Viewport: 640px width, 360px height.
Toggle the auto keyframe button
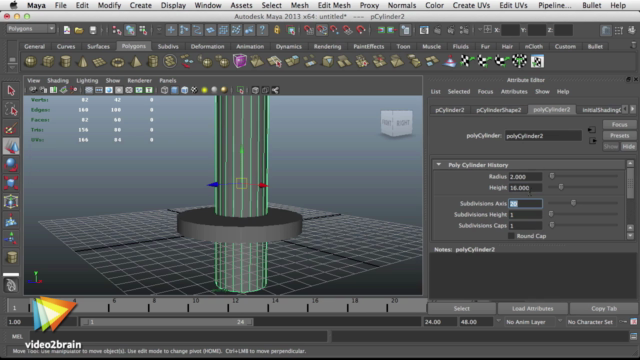click(623, 322)
